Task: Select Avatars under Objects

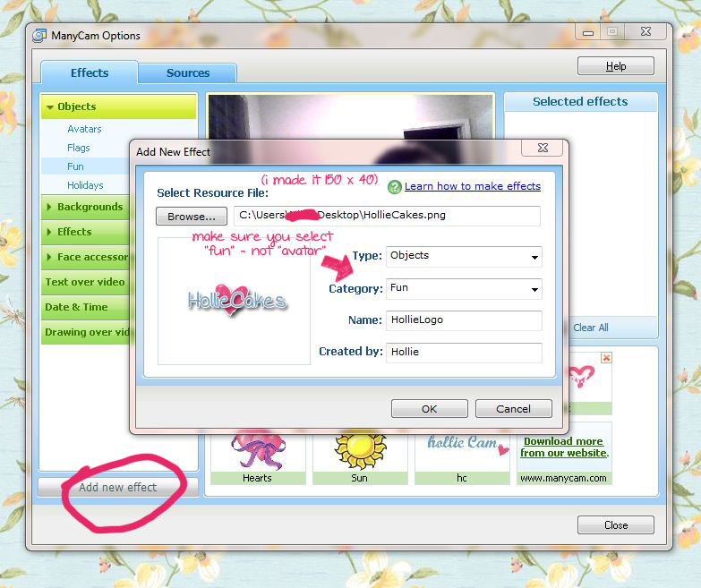Action: tap(84, 129)
